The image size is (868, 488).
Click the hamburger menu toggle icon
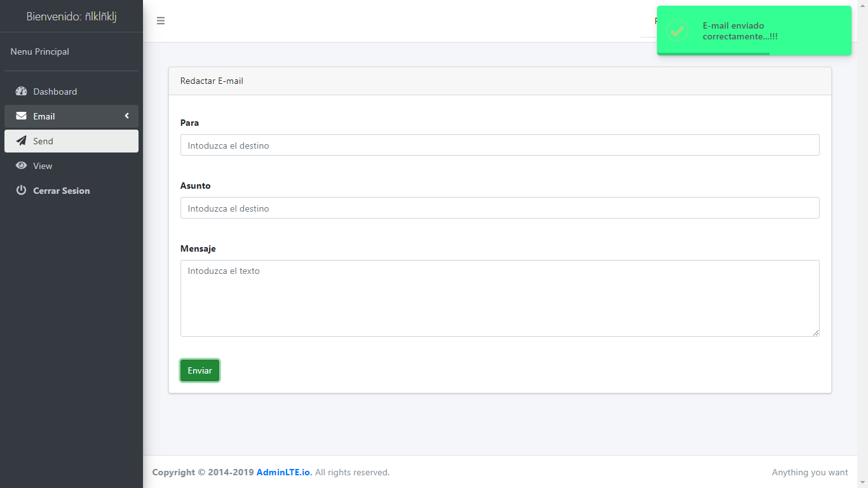[161, 21]
